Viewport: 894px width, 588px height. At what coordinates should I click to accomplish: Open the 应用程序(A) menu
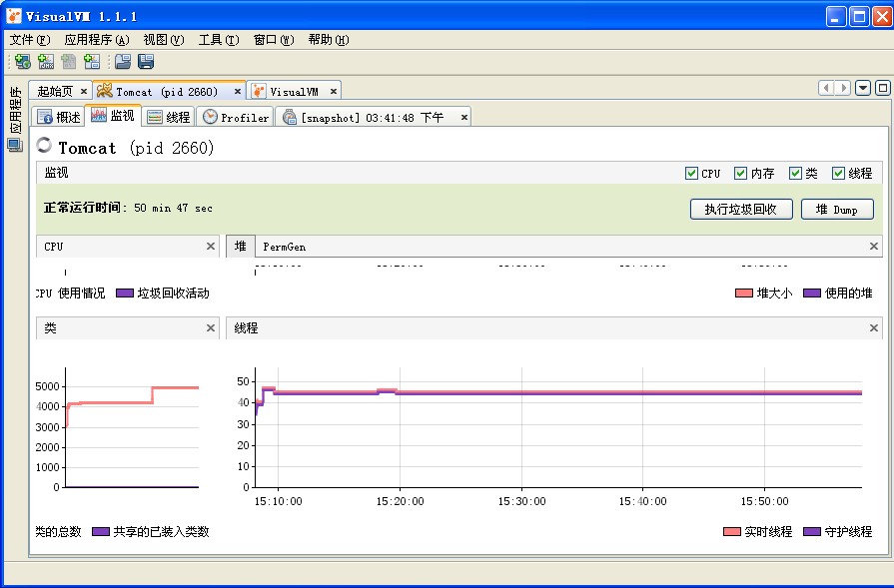[x=97, y=40]
